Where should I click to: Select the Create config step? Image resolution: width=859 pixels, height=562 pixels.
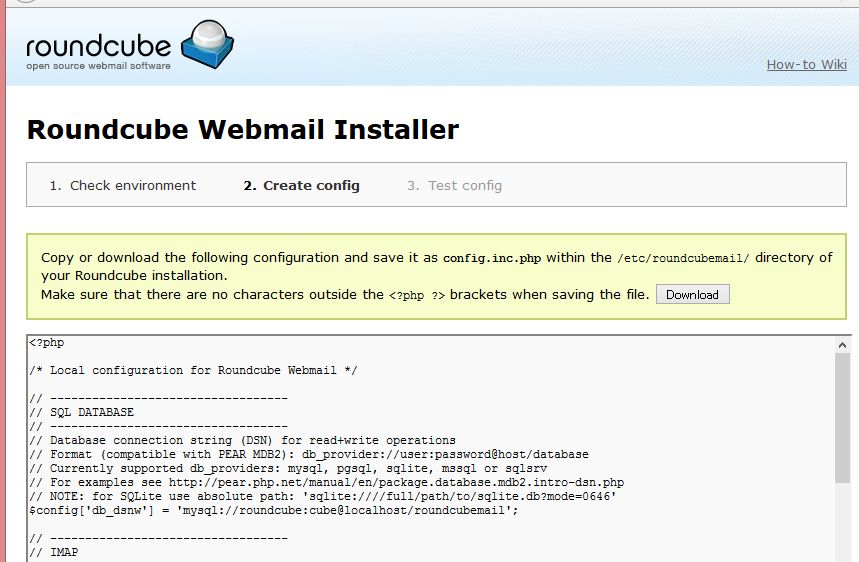301,186
